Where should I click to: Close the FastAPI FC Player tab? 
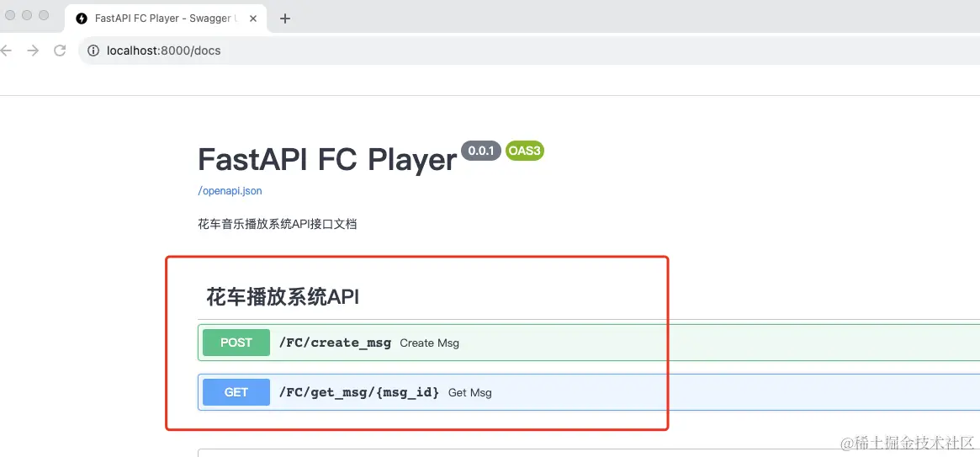tap(253, 19)
